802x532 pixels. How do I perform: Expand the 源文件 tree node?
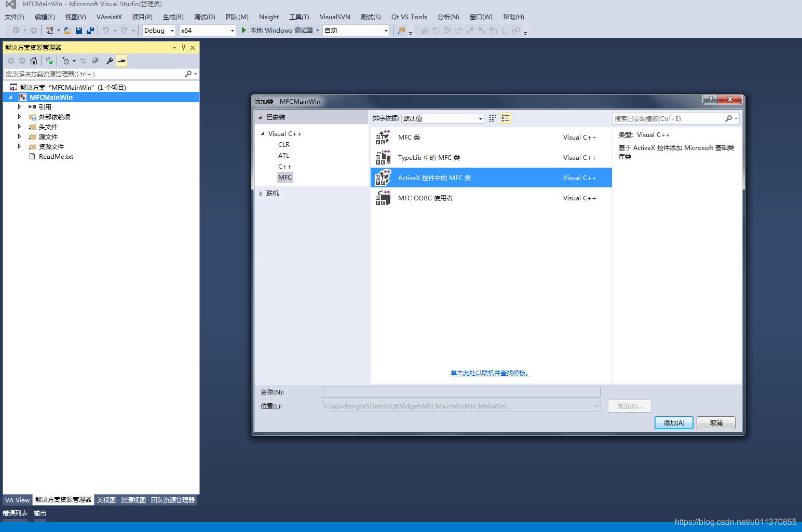pos(20,137)
